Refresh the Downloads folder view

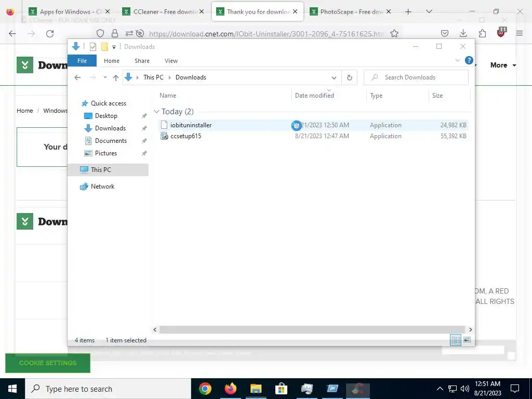pyautogui.click(x=350, y=78)
